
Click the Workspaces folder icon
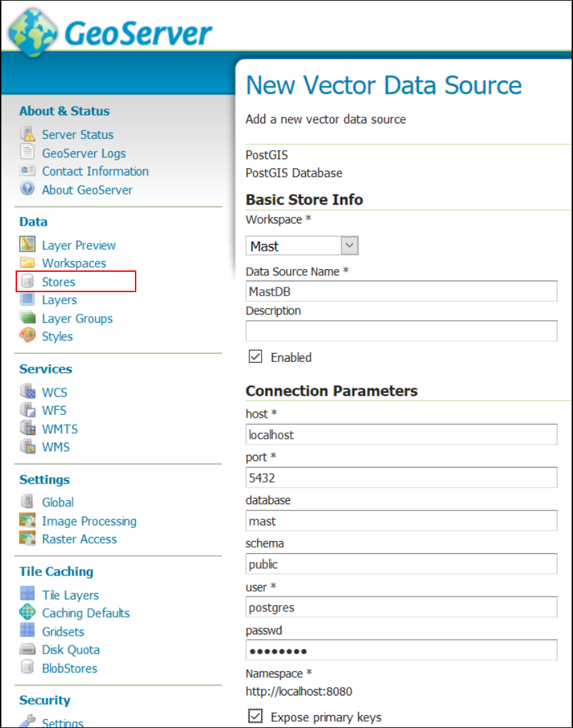tap(27, 263)
